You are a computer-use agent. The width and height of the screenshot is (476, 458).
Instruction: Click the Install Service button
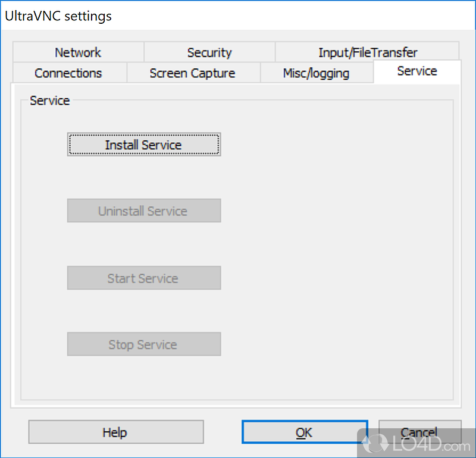point(144,145)
